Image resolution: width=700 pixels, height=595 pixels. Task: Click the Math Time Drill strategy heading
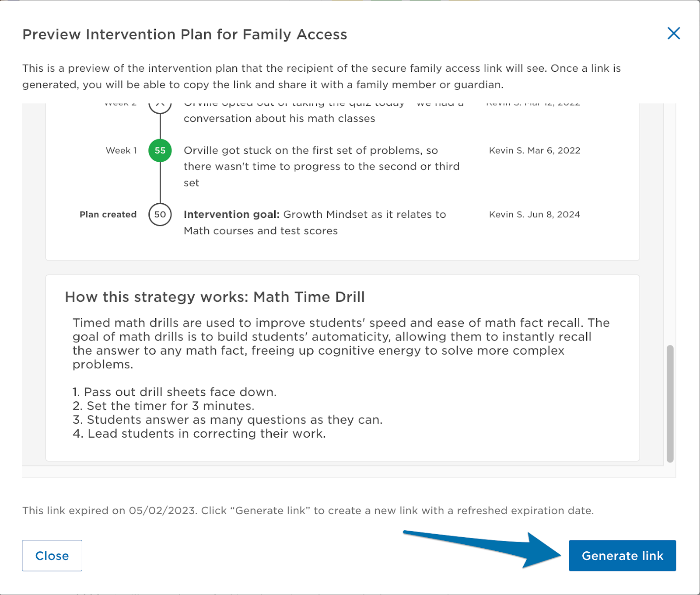point(214,297)
